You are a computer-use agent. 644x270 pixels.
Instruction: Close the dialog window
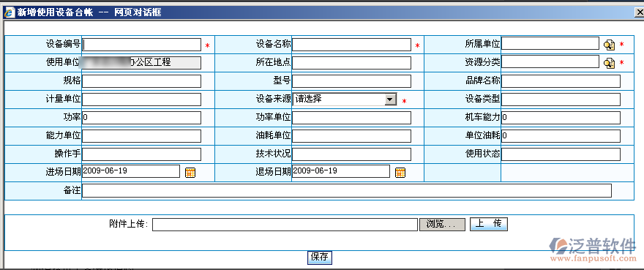coord(640,12)
